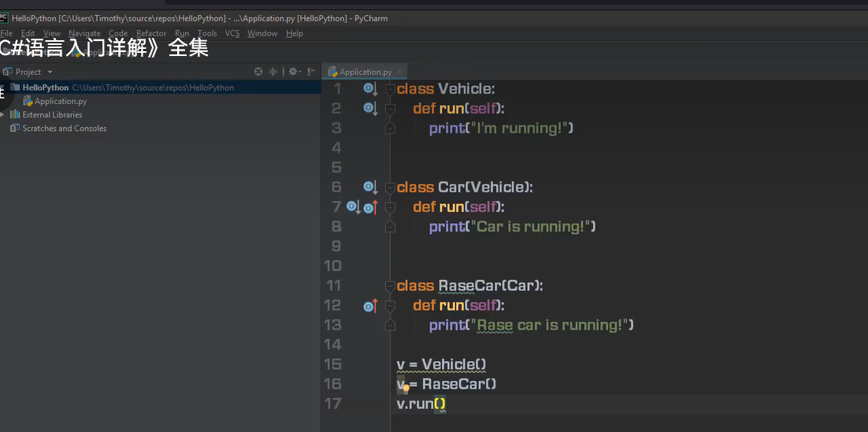Click the 'class Vehicle:' code on line 1
Screen dimensions: 868x432
pyautogui.click(x=446, y=88)
